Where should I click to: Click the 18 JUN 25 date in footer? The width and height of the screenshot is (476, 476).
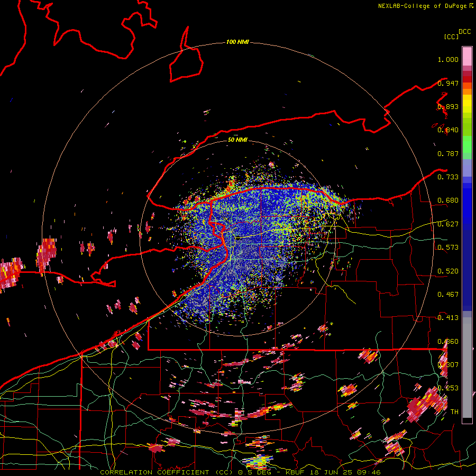pyautogui.click(x=332, y=472)
